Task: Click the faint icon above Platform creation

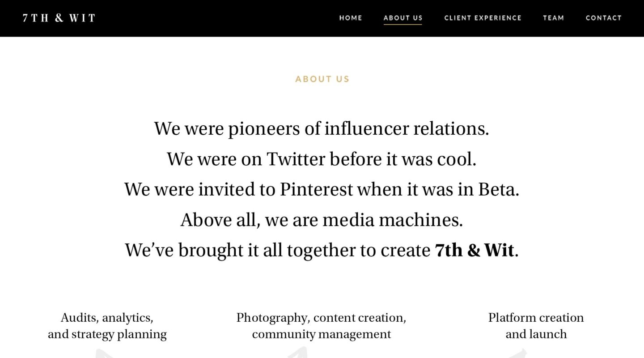Action: pos(519,354)
